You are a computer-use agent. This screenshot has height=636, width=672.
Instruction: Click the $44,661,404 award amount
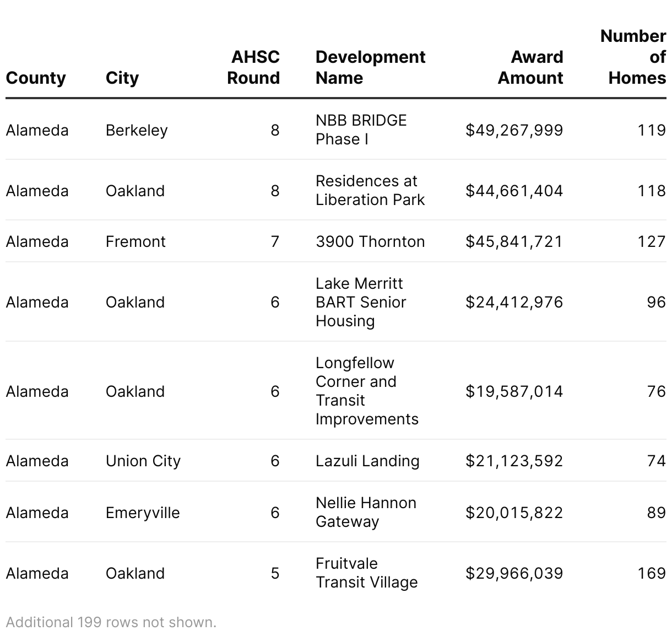[514, 191]
